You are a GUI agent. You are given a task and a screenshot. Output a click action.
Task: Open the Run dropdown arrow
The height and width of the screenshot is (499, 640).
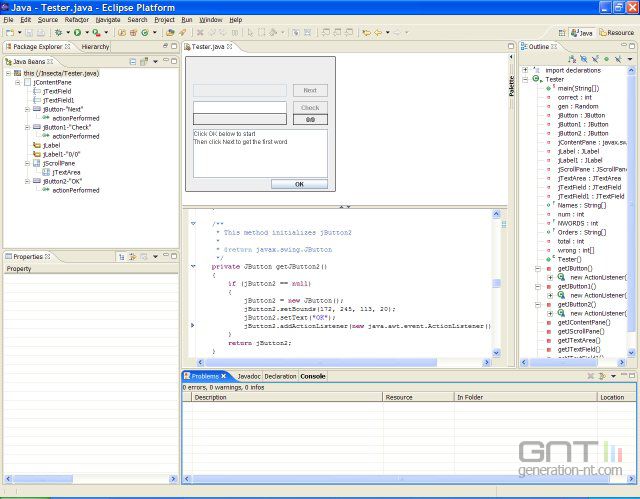(87, 32)
